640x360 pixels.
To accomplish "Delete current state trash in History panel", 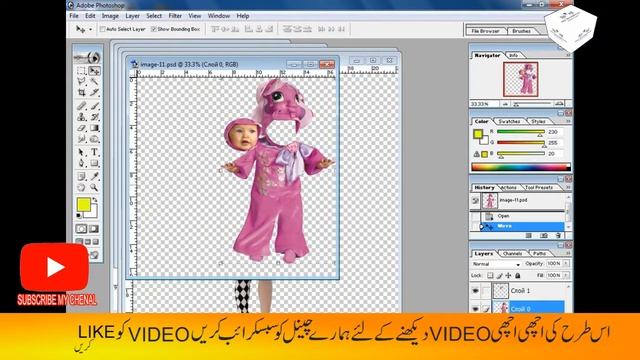I will (558, 236).
